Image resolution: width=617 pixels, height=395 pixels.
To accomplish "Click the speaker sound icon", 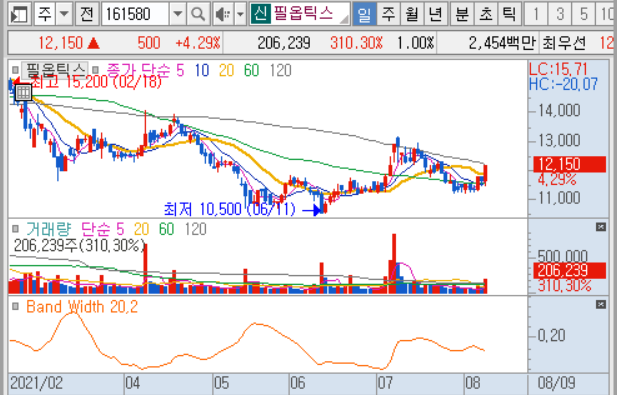I will pos(223,14).
